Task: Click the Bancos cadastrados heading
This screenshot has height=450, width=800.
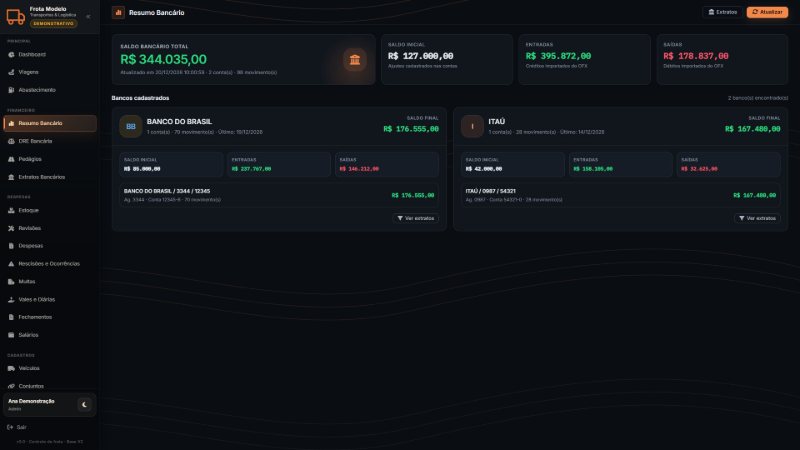Action: [x=140, y=98]
